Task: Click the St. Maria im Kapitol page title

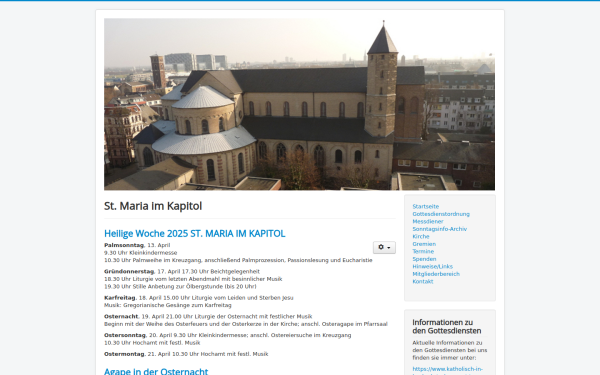Action: [x=153, y=206]
